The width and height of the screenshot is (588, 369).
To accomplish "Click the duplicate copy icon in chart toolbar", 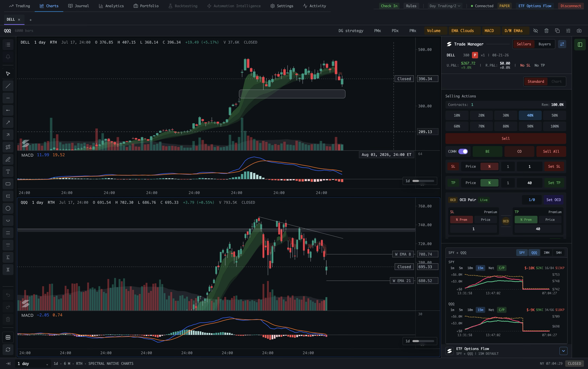I will [557, 31].
